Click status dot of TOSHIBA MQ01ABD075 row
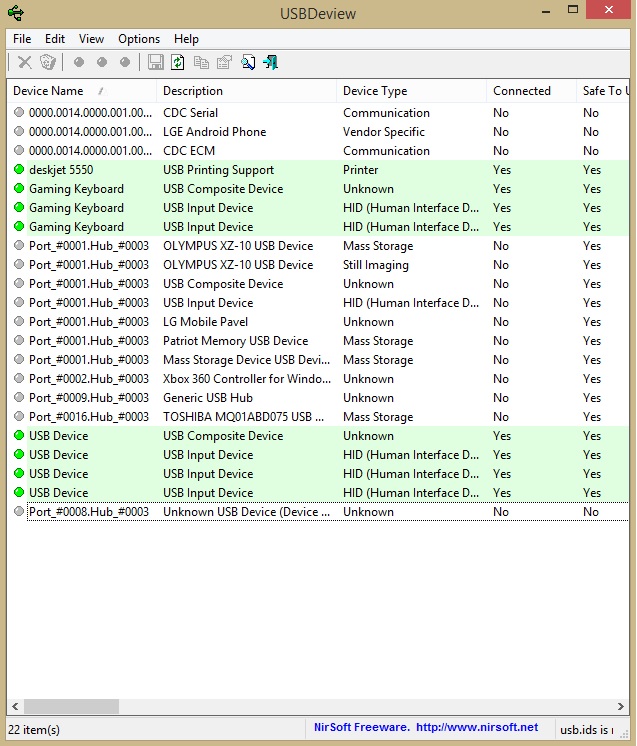 point(19,416)
